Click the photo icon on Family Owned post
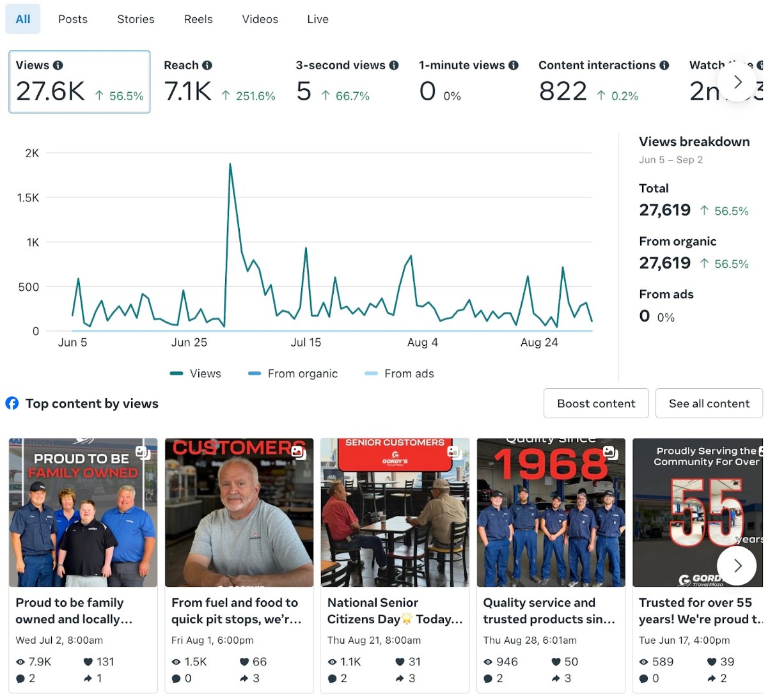777x700 pixels. tap(143, 453)
